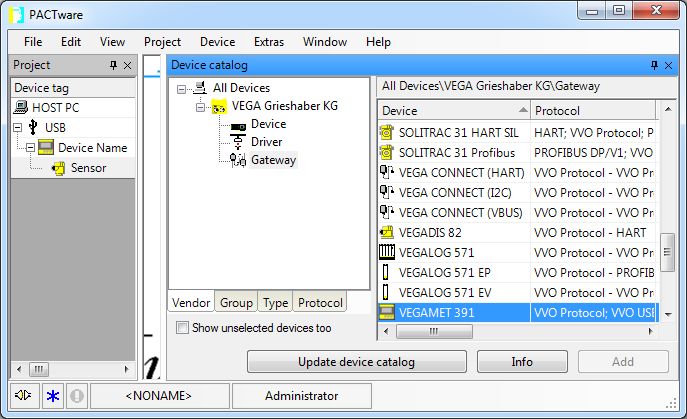Click the VEGA CONNECT (HART) icon
Image resolution: width=687 pixels, height=419 pixels.
point(386,172)
